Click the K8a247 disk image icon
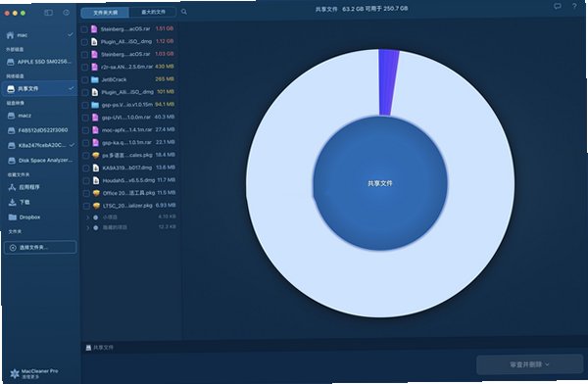The image size is (588, 384). pos(12,146)
